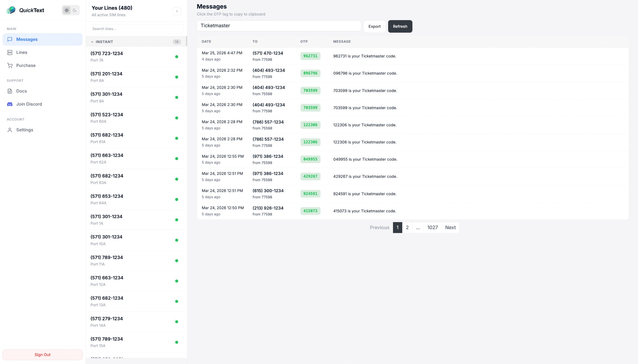Open the Join Discord icon
This screenshot has height=364, width=638.
tap(10, 104)
